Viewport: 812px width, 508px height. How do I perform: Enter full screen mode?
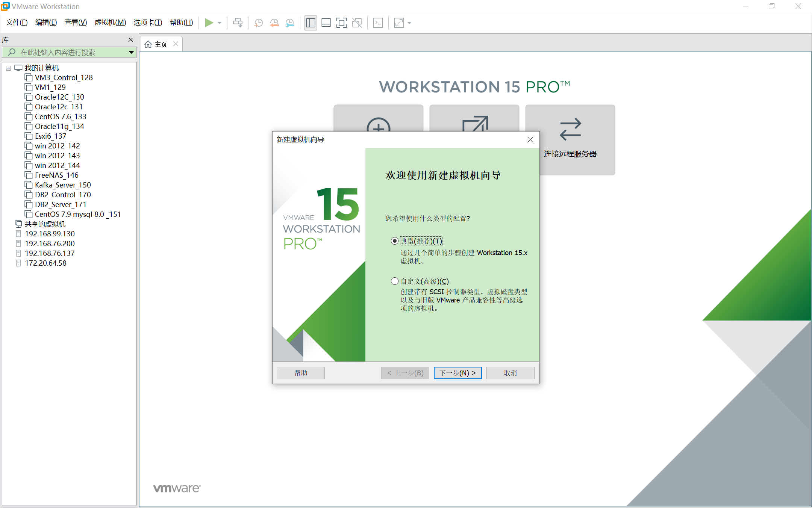click(x=341, y=23)
